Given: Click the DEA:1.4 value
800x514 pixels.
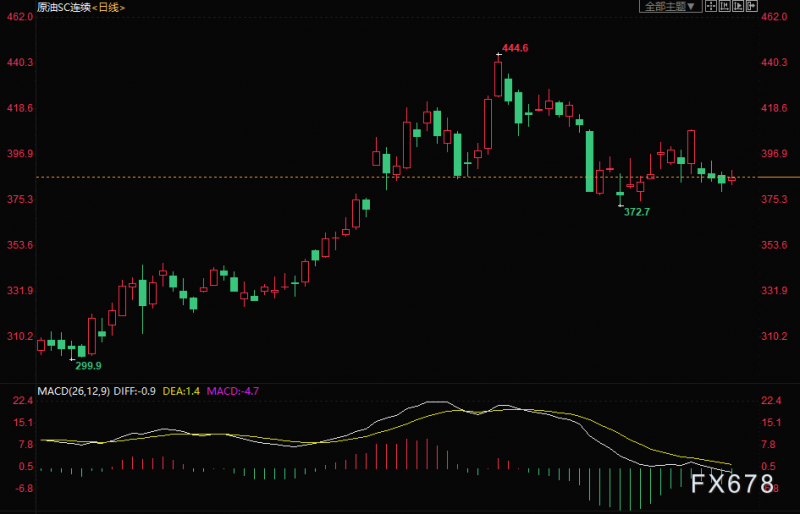Looking at the screenshot, I should [181, 391].
